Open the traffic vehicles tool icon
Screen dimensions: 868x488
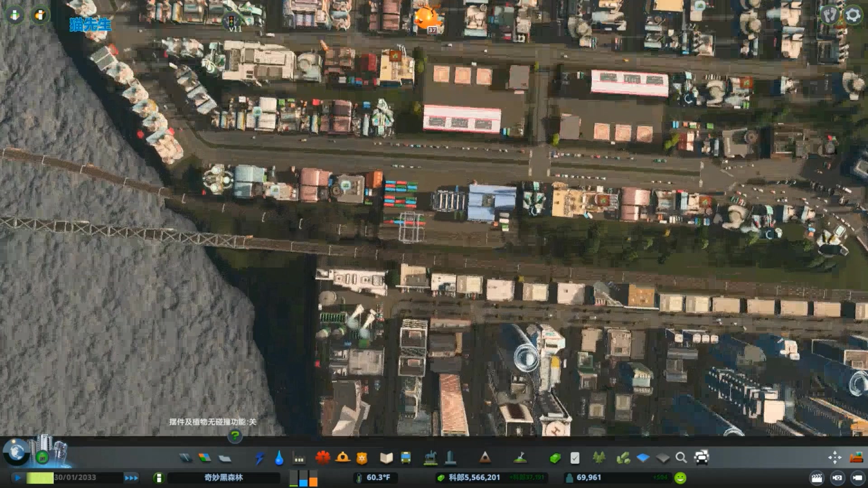[701, 458]
